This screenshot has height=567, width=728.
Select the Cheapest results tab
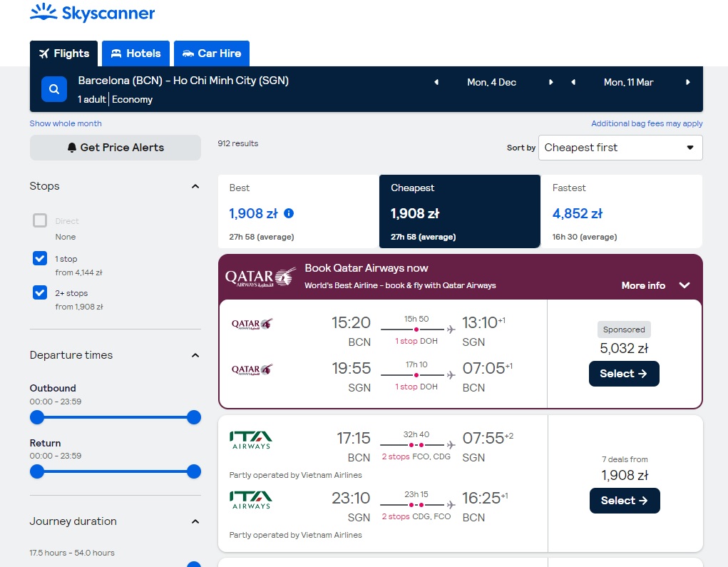(460, 211)
